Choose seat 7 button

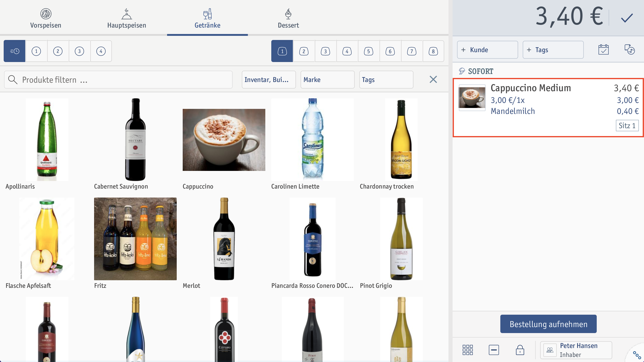coord(412,51)
